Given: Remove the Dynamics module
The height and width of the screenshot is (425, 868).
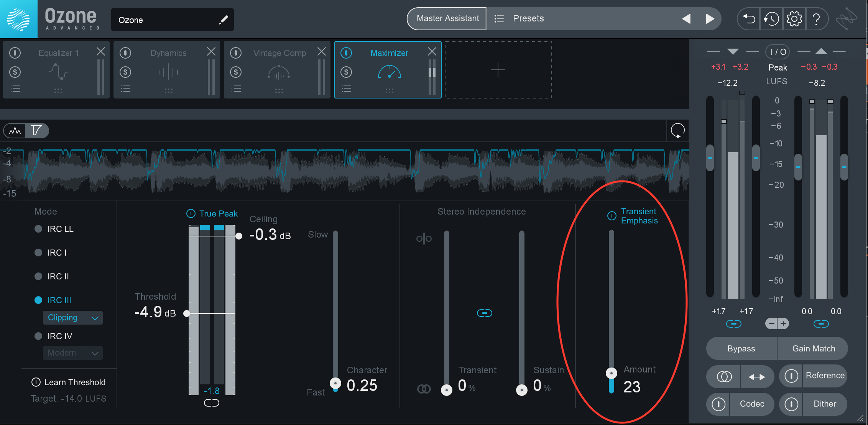Looking at the screenshot, I should pos(211,51).
